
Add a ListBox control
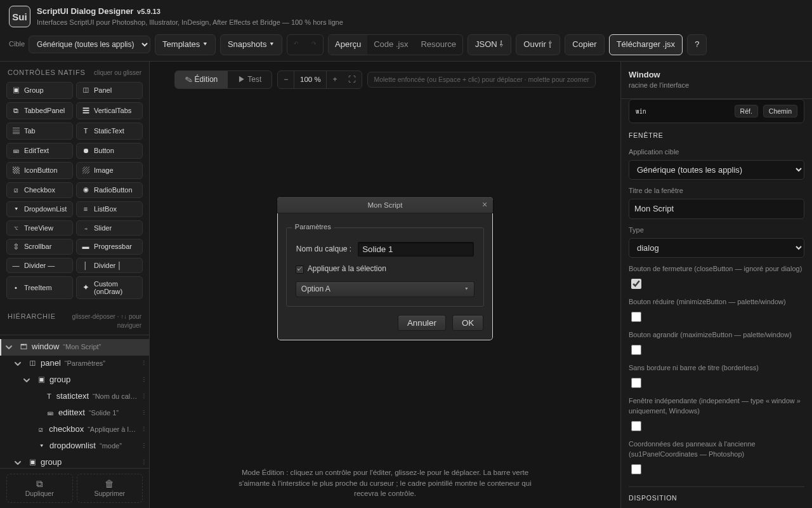coord(109,209)
